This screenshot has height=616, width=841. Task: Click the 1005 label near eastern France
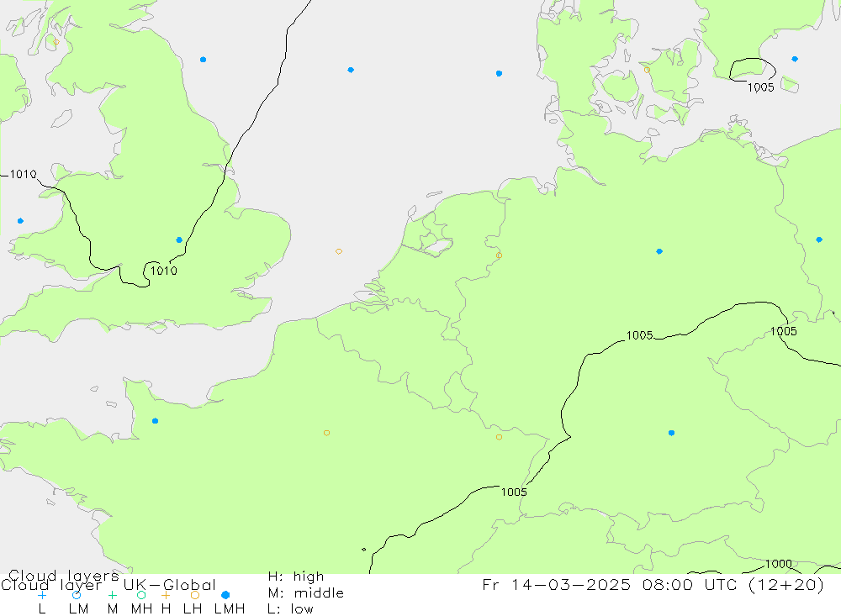[x=514, y=492]
